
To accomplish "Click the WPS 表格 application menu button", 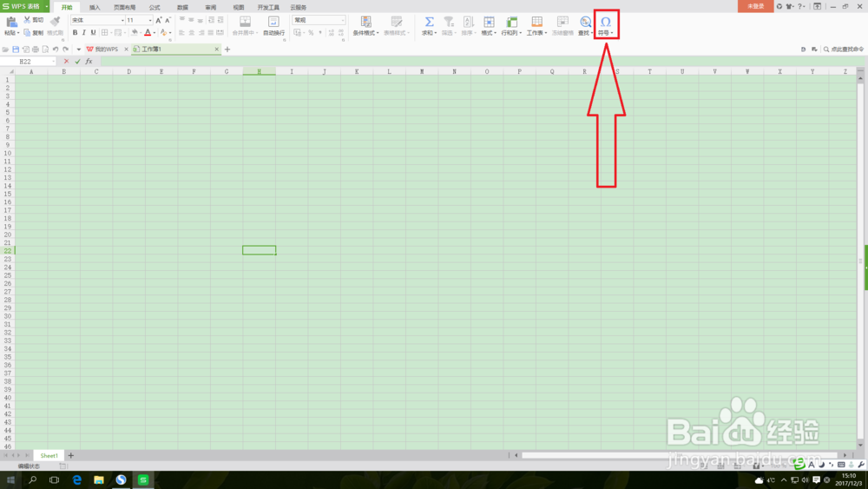I will tap(24, 6).
